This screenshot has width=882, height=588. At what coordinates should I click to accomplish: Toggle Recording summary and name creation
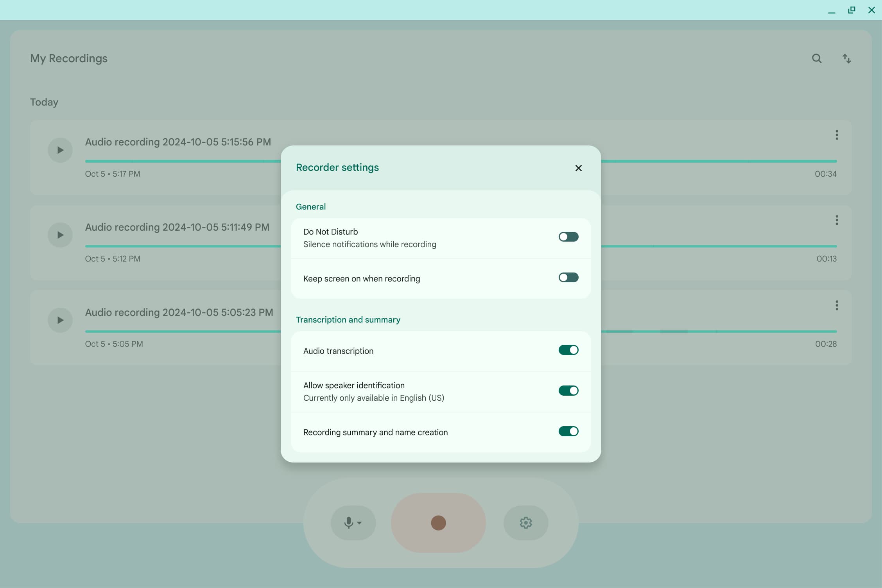[568, 431]
